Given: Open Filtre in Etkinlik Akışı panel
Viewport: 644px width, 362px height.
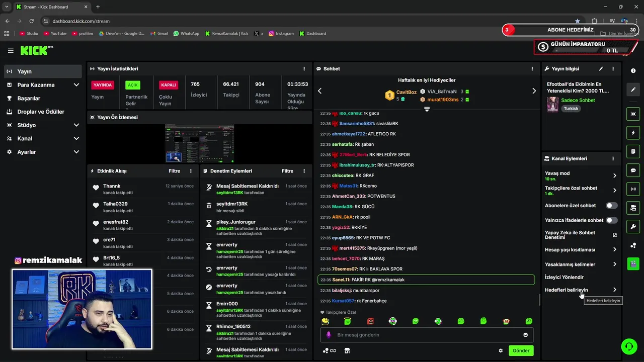Looking at the screenshot, I should point(174,171).
